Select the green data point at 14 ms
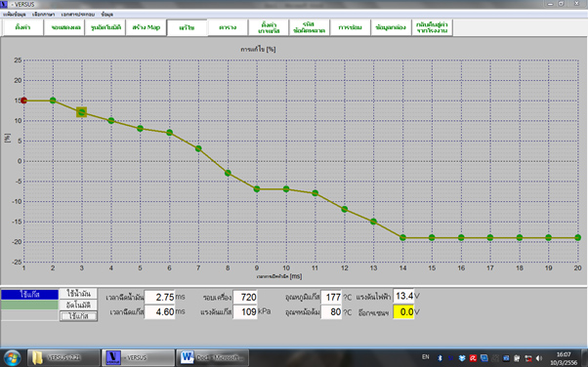 point(402,237)
